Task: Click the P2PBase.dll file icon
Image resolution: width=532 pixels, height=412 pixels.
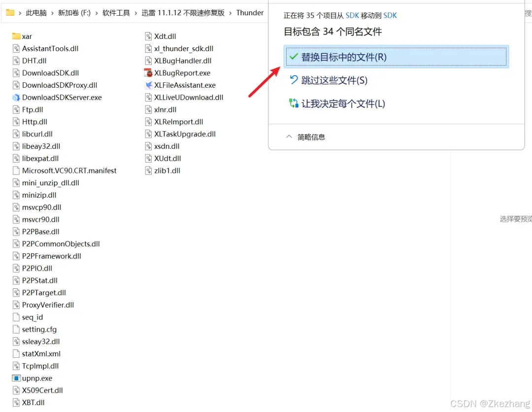Action: coord(16,232)
